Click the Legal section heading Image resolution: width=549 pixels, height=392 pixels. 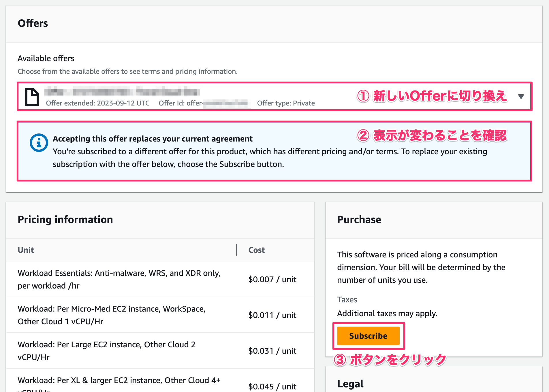(350, 383)
